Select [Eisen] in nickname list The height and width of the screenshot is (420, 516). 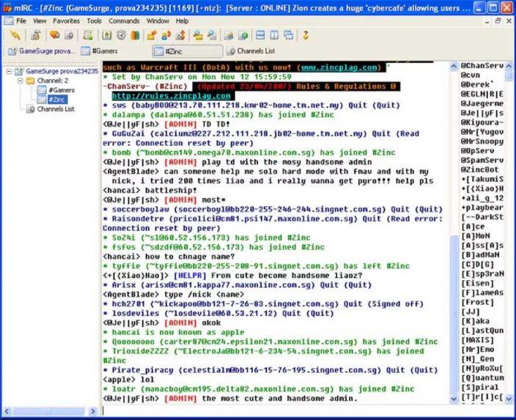coord(477,284)
